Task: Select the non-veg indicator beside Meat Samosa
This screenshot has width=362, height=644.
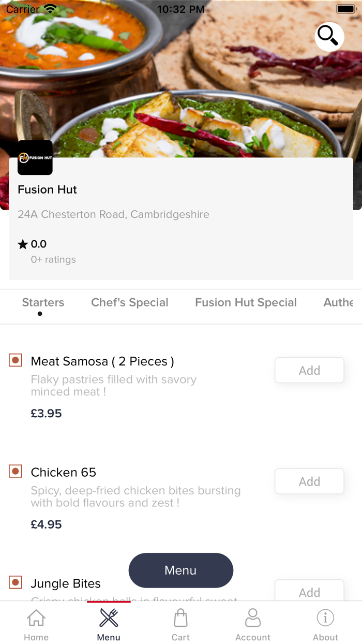Action: (x=15, y=360)
